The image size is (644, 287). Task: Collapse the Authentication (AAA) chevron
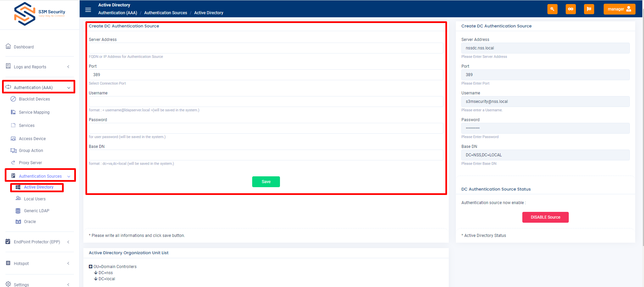coord(69,88)
